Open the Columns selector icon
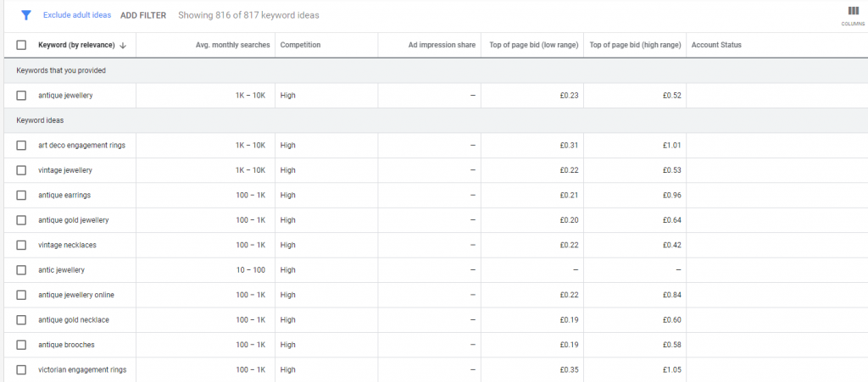 point(853,14)
